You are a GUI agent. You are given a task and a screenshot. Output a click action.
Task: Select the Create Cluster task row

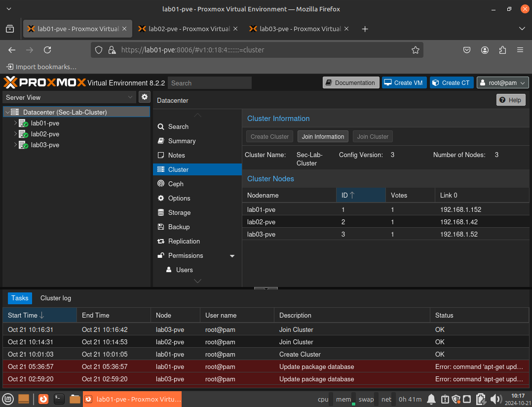click(x=266, y=354)
